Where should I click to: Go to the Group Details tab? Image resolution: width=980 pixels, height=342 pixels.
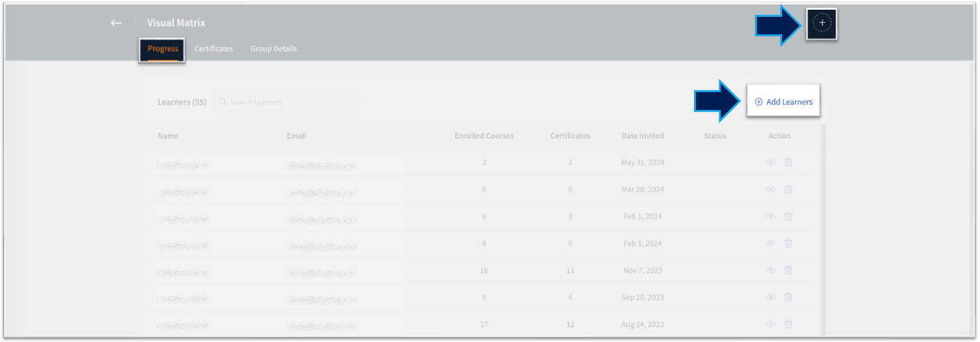[x=274, y=49]
